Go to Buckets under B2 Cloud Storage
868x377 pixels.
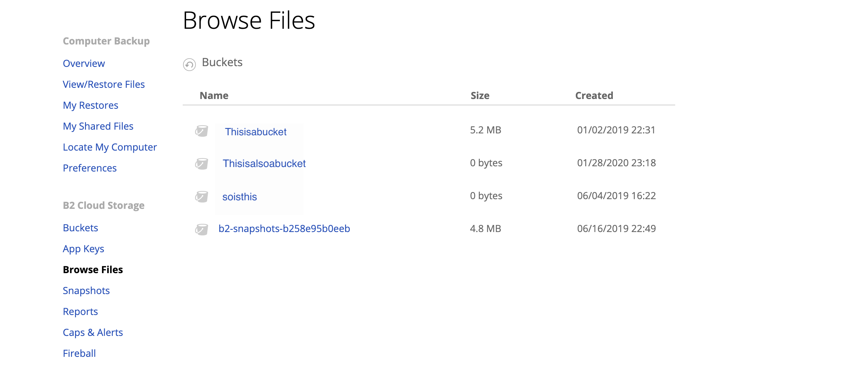(80, 228)
